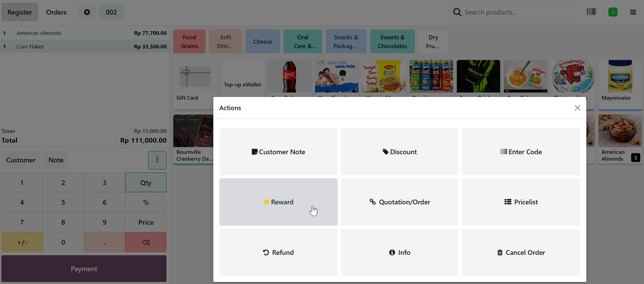
Task: Toggle the Qty numpad mode
Action: 146,183
